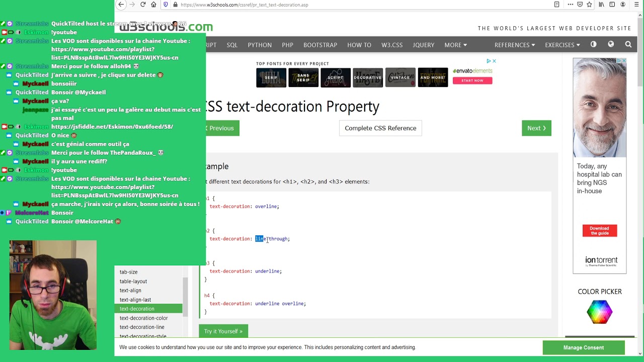Open the Firefox hamburger menu
This screenshot has height=362, width=644.
point(636,5)
